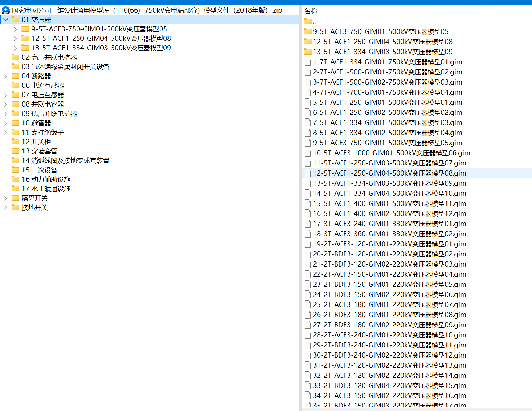Expand the 04 断路器 folder
Viewport: 532px width, 411px height.
click(x=6, y=76)
